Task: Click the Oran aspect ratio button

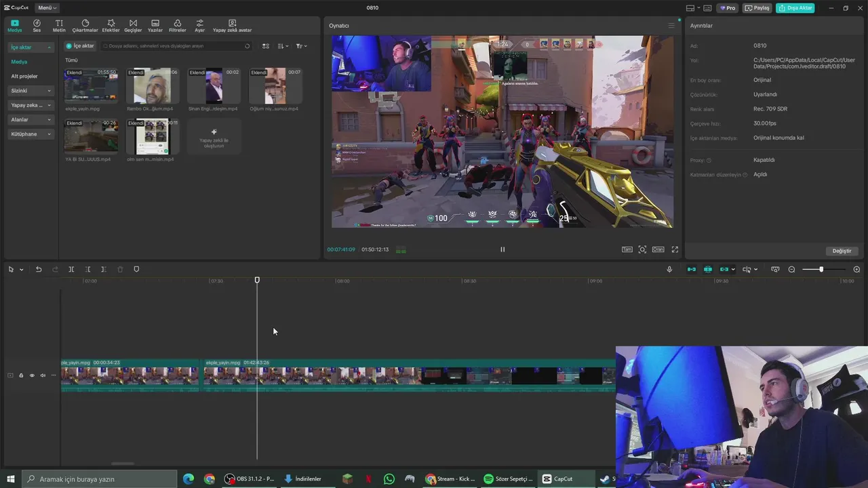Action: coord(658,249)
